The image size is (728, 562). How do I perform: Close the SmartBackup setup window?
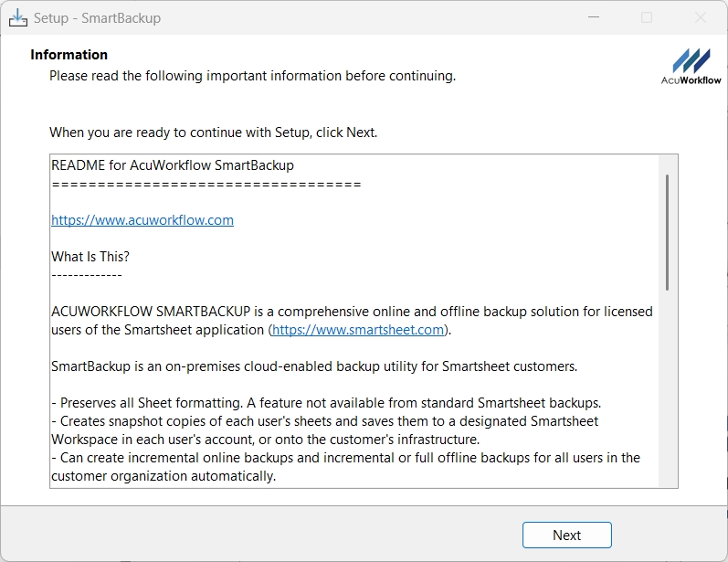(701, 18)
